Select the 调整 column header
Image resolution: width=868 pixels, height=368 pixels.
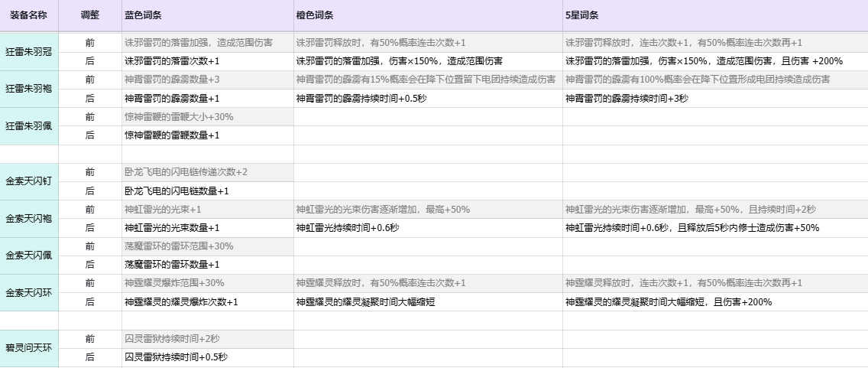point(89,15)
